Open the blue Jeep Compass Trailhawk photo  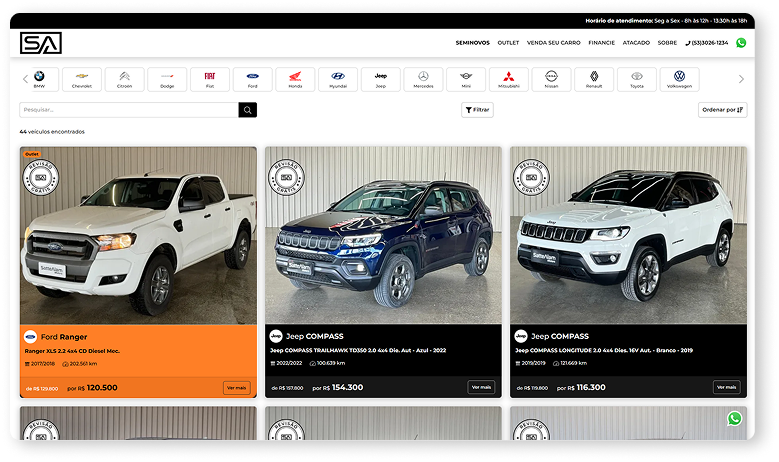tap(383, 235)
